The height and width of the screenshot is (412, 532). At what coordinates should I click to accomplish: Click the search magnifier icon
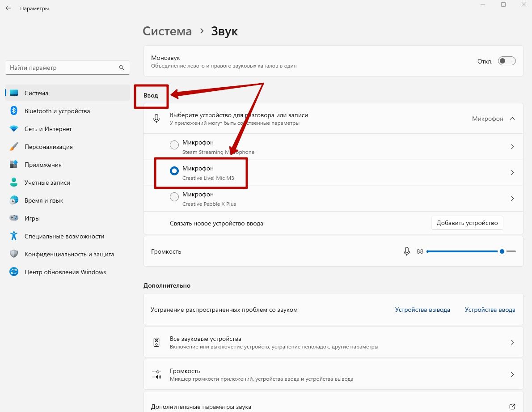pyautogui.click(x=122, y=68)
